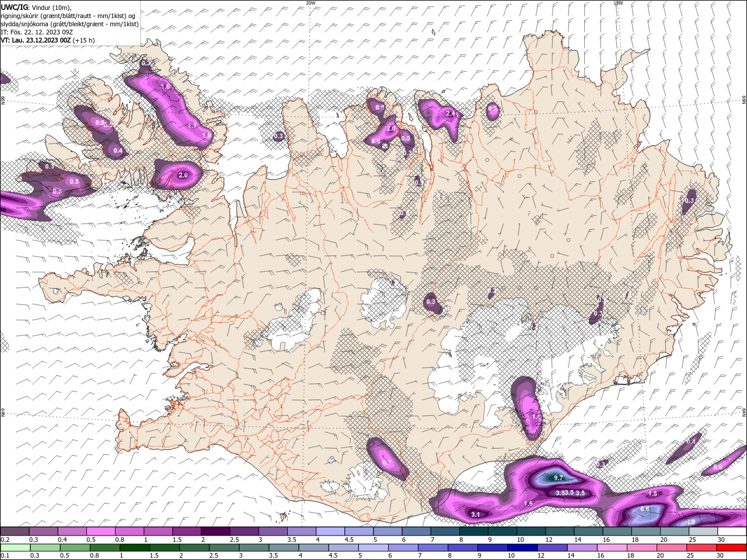The image size is (747, 560).
Task: Click the 'UWC/IG: Vindur (10m),' title line
Action: click(36, 7)
